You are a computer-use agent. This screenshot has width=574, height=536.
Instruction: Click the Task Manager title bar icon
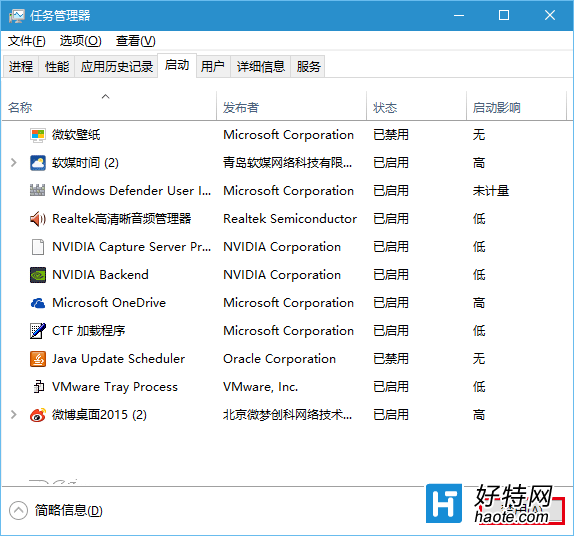point(16,16)
